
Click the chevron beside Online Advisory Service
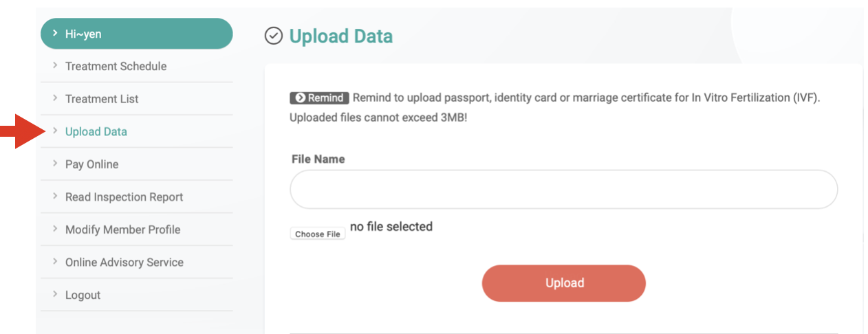point(55,262)
